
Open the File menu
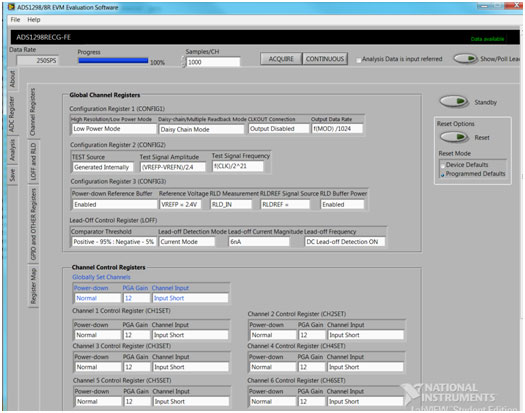coord(15,20)
